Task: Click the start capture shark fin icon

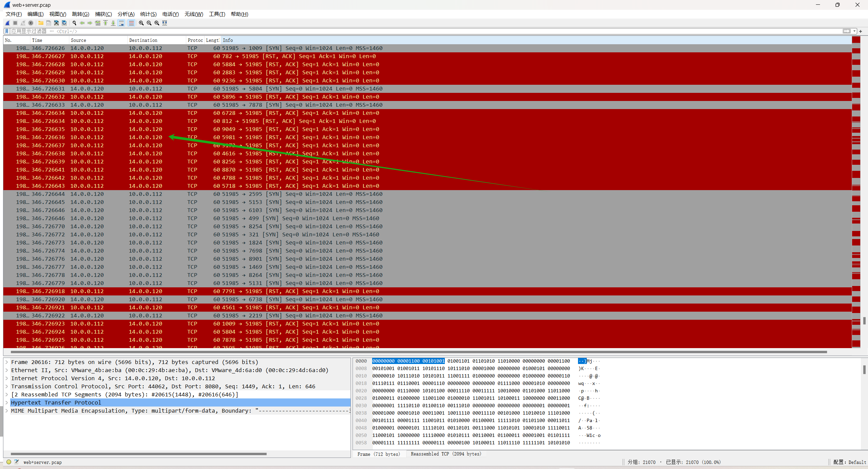Action: point(7,23)
